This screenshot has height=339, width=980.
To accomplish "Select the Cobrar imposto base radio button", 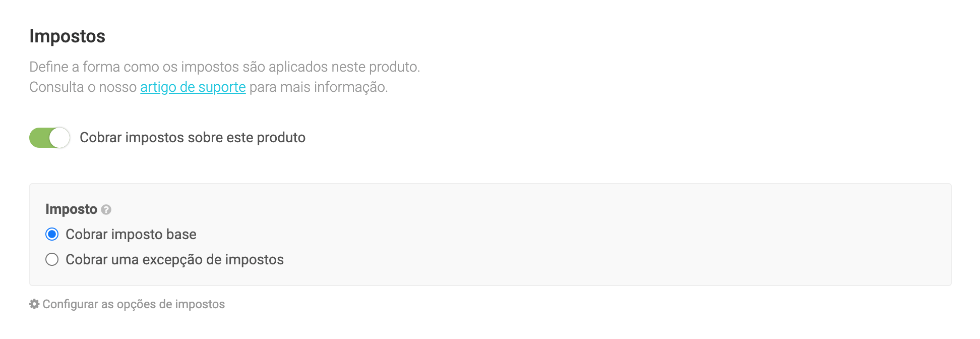I will 52,234.
